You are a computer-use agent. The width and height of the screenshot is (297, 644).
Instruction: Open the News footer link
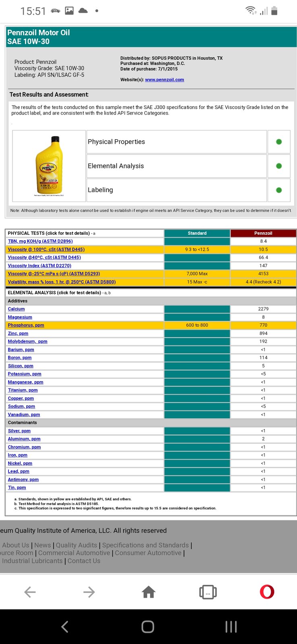point(43,545)
